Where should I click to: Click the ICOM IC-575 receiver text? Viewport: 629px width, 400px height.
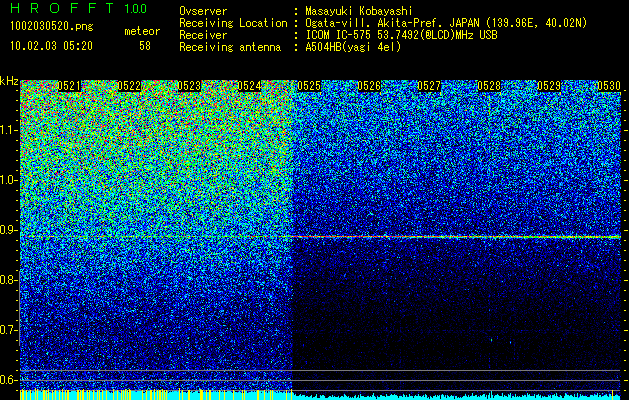401,35
